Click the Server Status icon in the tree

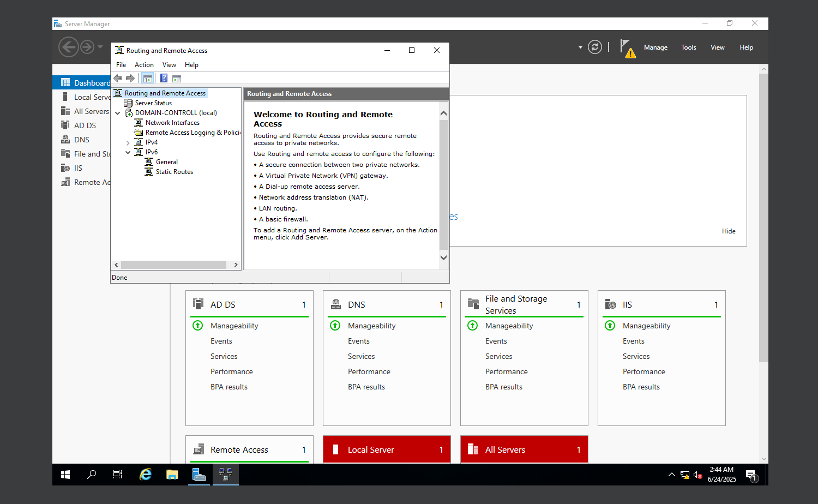click(128, 103)
